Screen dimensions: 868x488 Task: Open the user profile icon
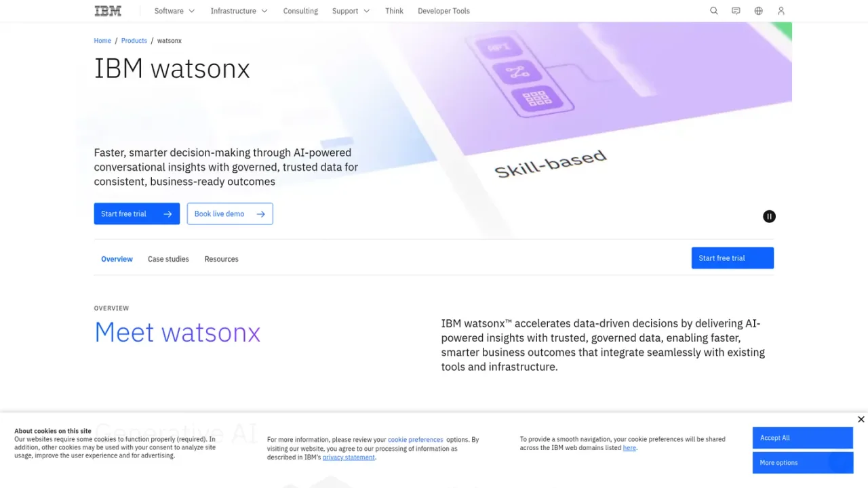[x=781, y=11]
